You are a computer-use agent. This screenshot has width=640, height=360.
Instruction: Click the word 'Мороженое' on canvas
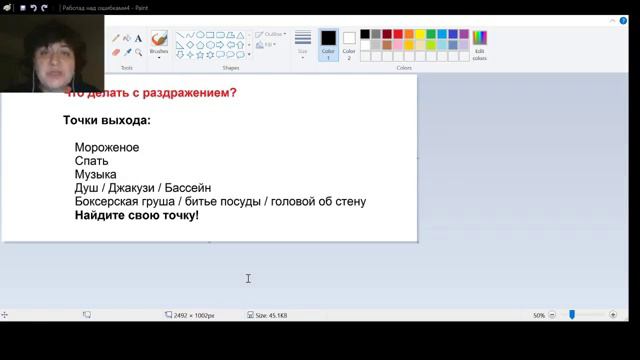click(x=107, y=147)
